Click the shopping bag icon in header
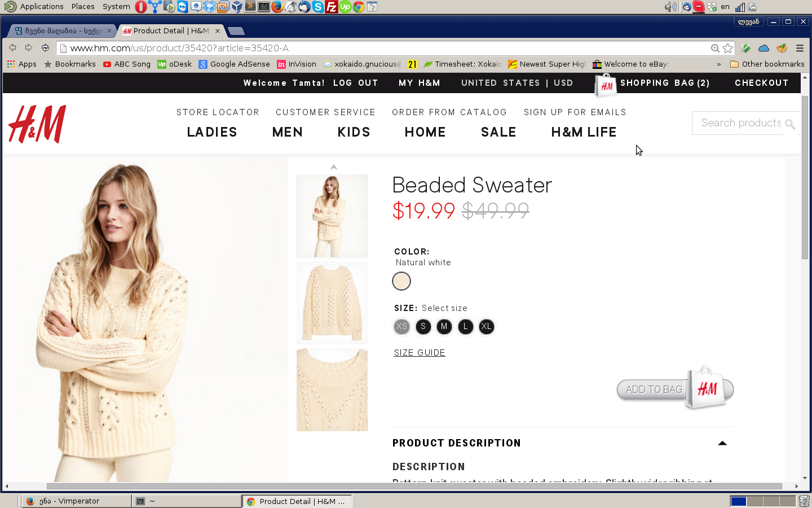Image resolution: width=812 pixels, height=508 pixels. click(x=606, y=85)
